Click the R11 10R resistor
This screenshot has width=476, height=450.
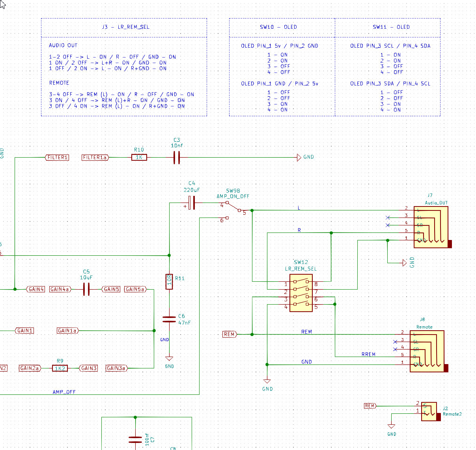pos(169,281)
